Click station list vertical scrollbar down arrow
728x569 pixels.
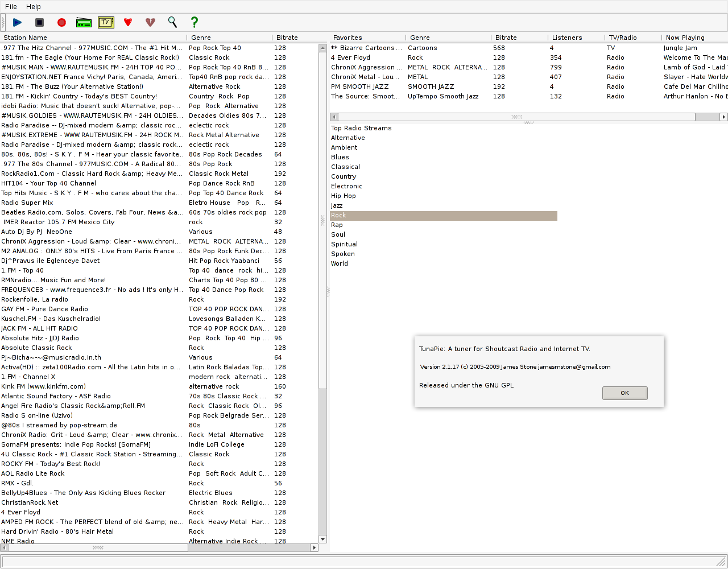coord(322,539)
